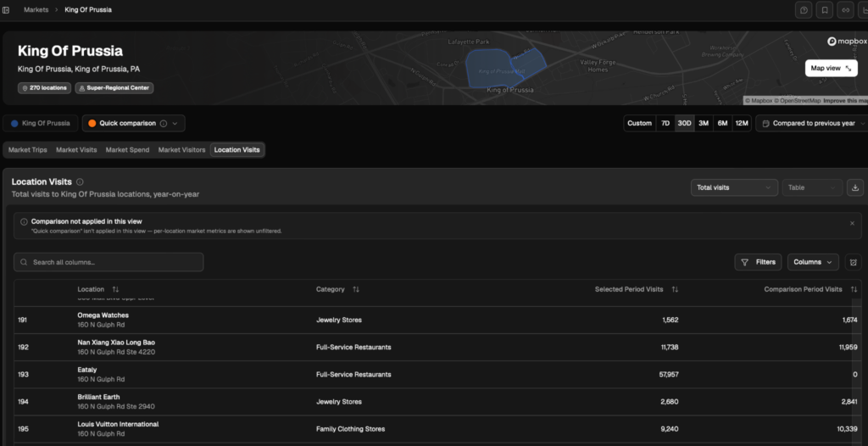This screenshot has width=868, height=446.
Task: Click Louis Vuitton International location name
Action: (118, 424)
